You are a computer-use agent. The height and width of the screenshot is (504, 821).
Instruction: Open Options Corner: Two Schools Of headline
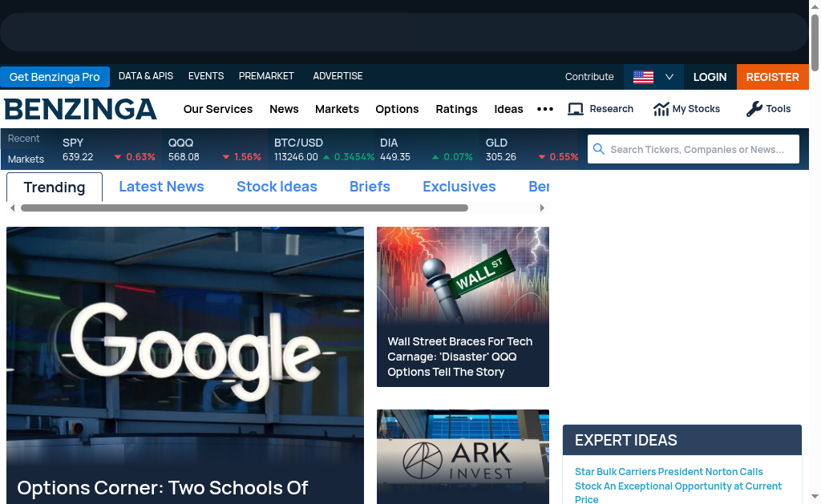coord(162,488)
